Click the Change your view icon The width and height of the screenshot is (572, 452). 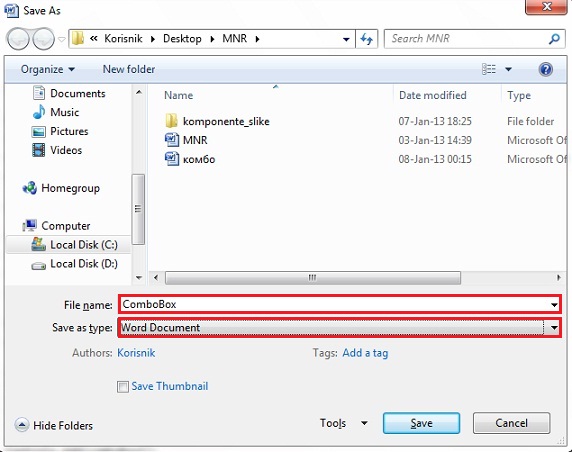[489, 69]
